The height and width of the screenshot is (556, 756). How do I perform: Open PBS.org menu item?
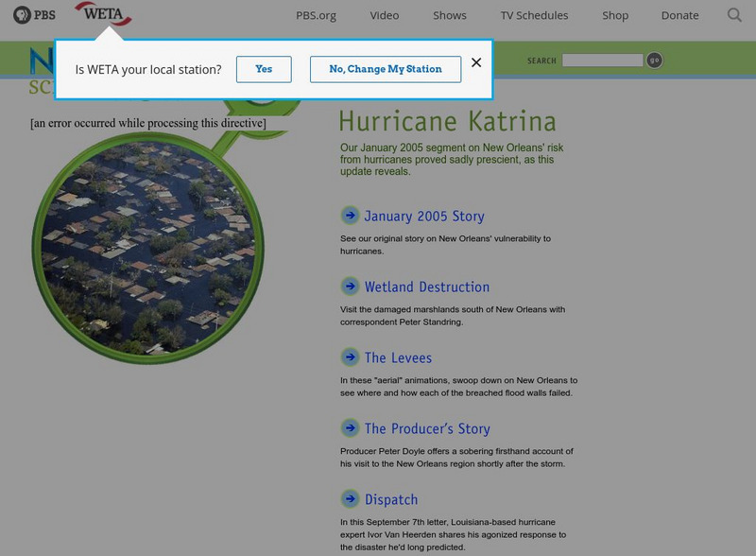click(x=316, y=15)
